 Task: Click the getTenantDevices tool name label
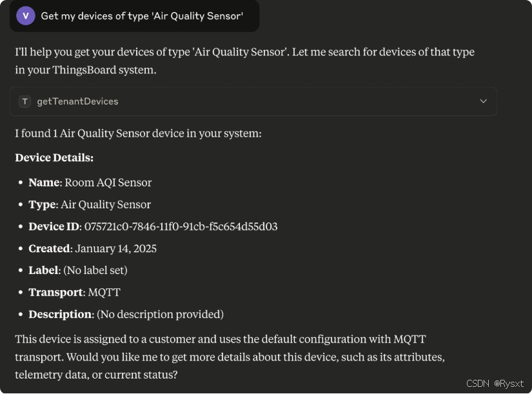pos(77,101)
